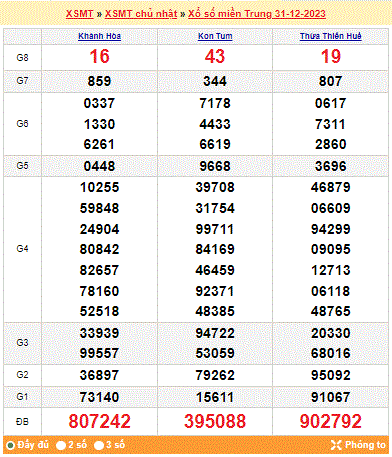Click the G7 result 807
Screen dimensions: 392x457
[331, 81]
